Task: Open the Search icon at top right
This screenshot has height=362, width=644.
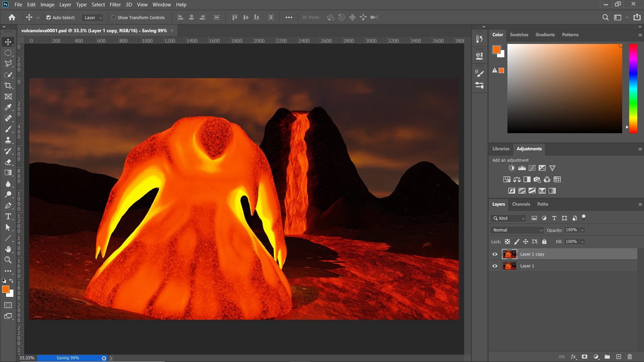Action: click(605, 17)
